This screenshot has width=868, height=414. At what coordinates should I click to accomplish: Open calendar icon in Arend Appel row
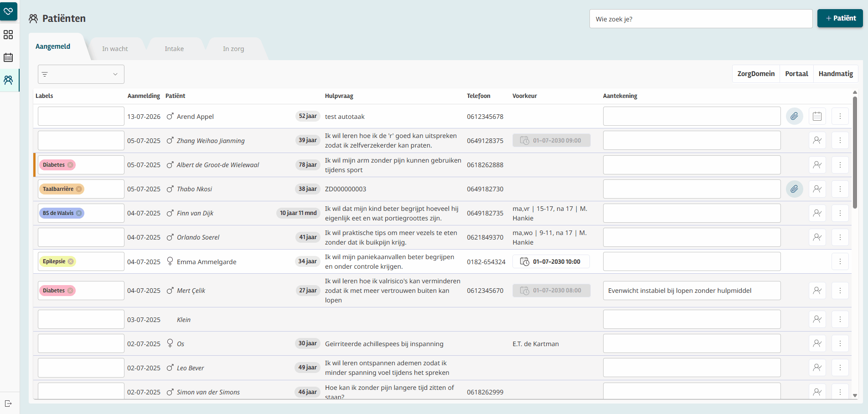click(817, 116)
